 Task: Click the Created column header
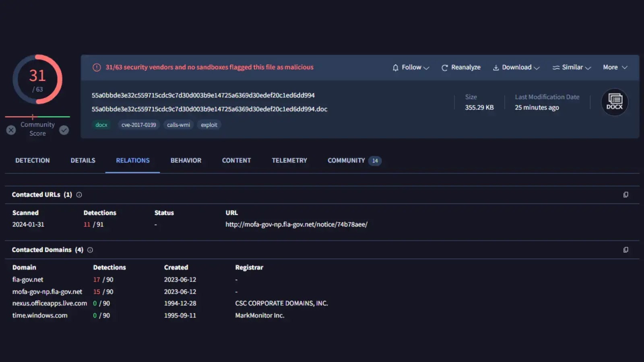(176, 267)
